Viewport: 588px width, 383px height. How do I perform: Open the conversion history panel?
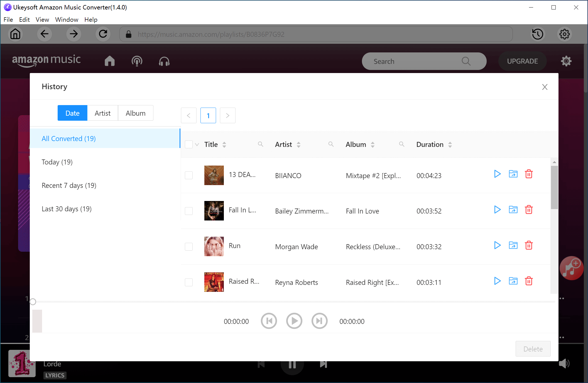(538, 34)
